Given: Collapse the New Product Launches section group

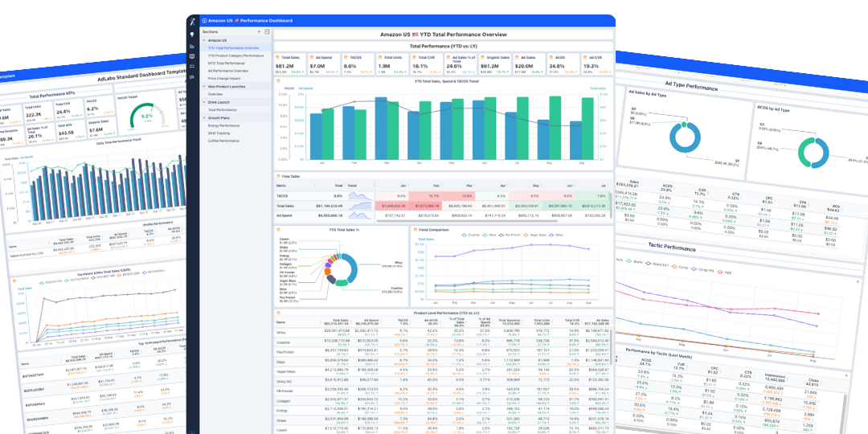Looking at the screenshot, I should (x=204, y=86).
